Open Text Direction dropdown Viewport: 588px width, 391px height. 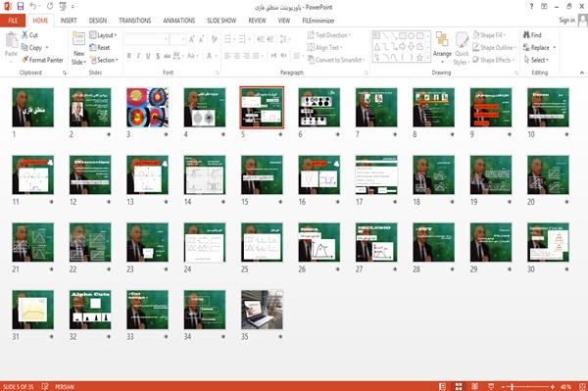click(329, 35)
